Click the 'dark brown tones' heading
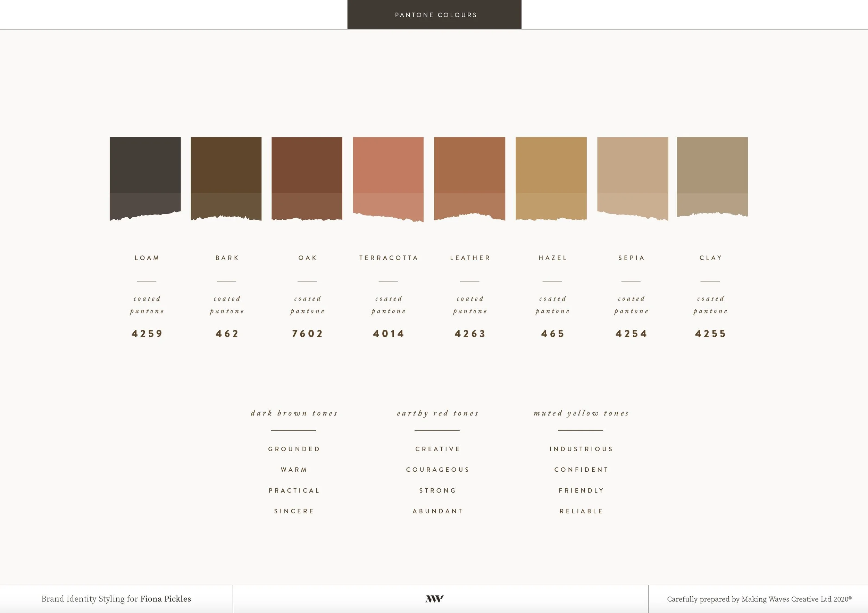The height and width of the screenshot is (613, 868). coord(294,413)
